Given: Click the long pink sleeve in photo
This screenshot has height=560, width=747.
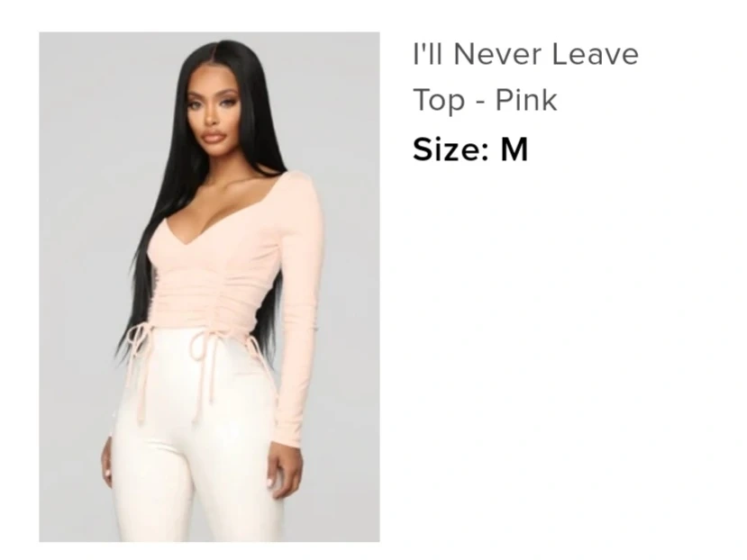Looking at the screenshot, I should pos(300,310).
